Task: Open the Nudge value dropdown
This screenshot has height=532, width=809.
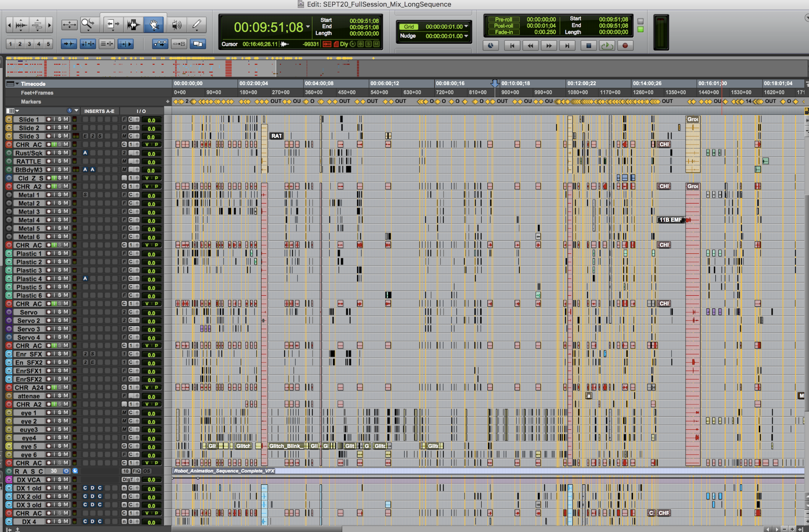Action: 466,36
